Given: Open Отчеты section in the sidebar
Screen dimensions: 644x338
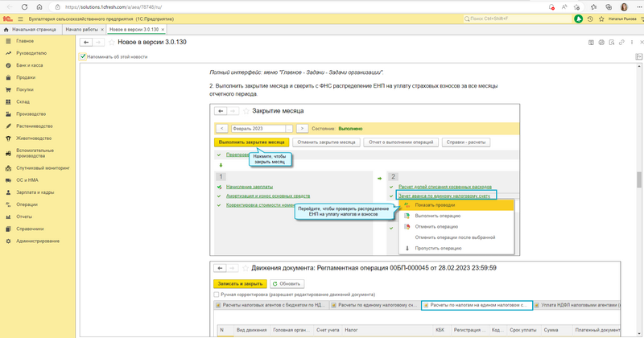Looking at the screenshot, I should point(24,216).
